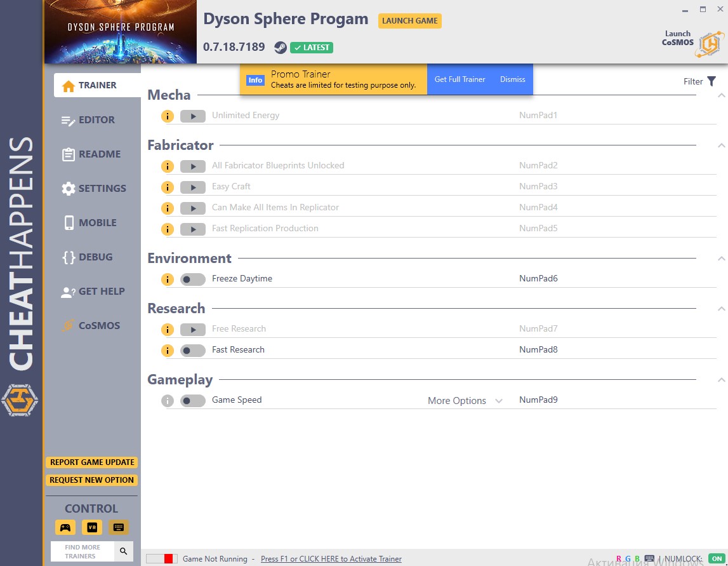Maximize the trainer window
This screenshot has height=566, width=728.
click(703, 10)
